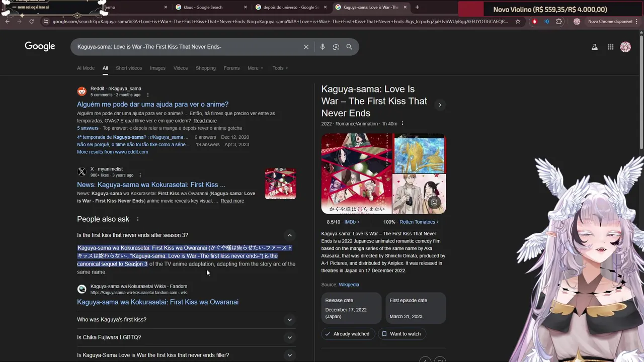Open 'Não sei porquê, o filme' sublink
This screenshot has height=362, width=644.
(134, 144)
